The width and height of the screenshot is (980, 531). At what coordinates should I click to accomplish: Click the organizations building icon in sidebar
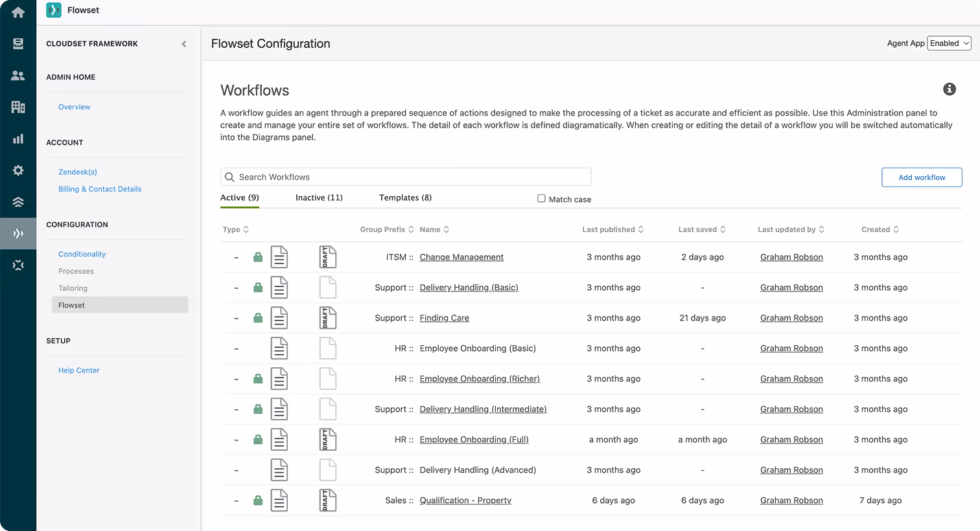click(17, 107)
